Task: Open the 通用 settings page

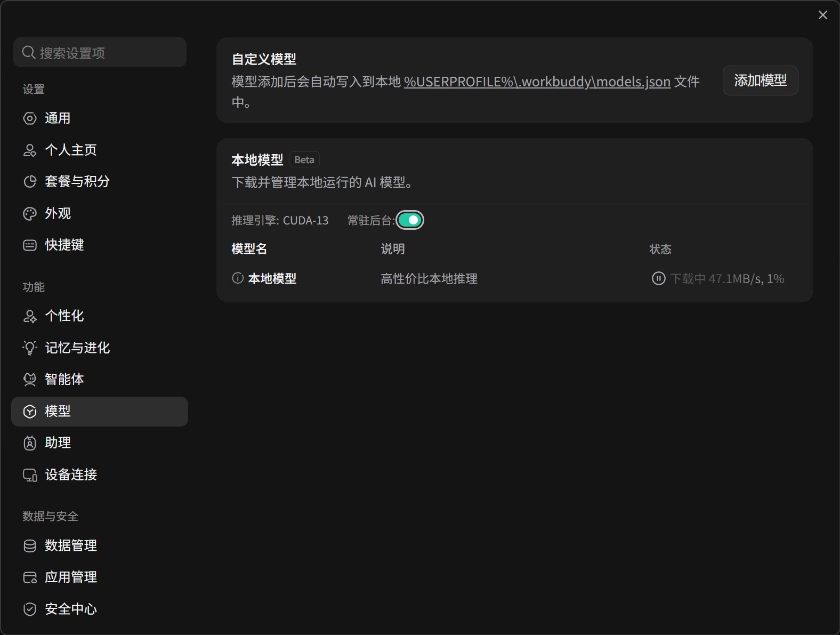Action: pyautogui.click(x=100, y=118)
